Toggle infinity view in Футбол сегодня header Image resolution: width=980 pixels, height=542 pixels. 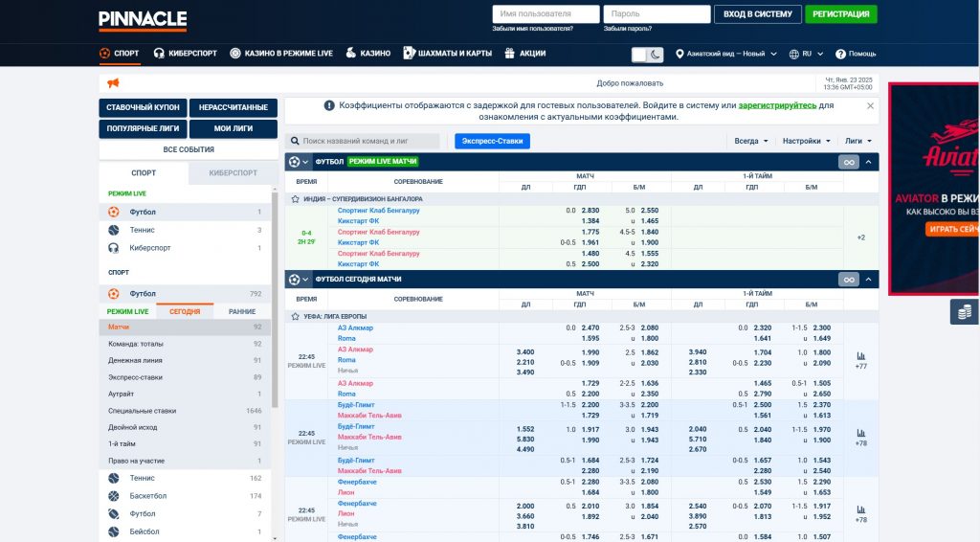848,280
